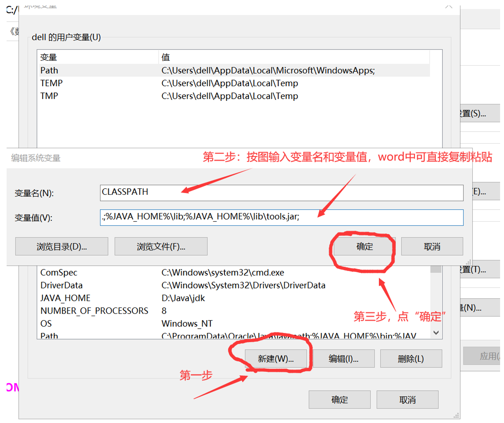The height and width of the screenshot is (423, 504).
Task: Click value C:\Users\dell\AppData\Local\Temp in TEMP row
Action: tap(230, 83)
